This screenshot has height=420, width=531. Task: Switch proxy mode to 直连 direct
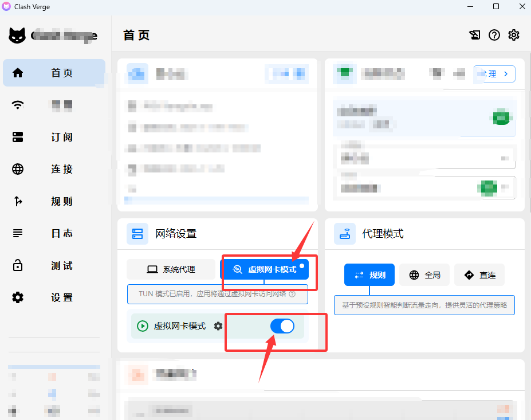479,274
